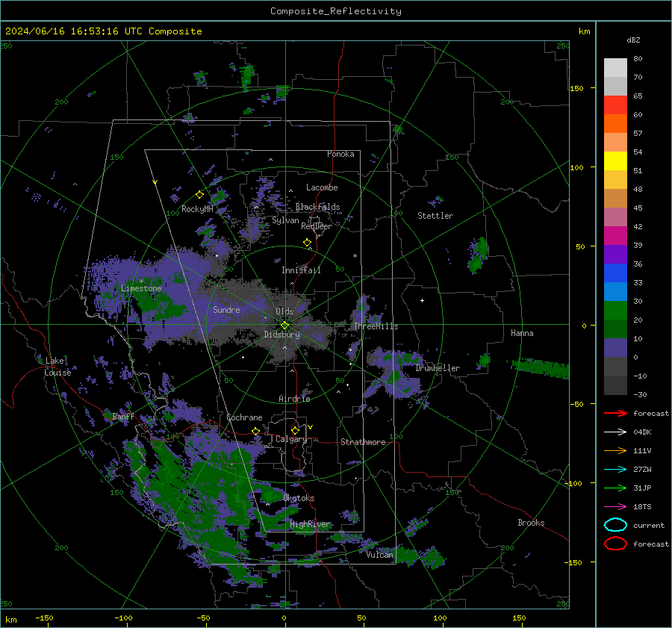Pick the purple 36 dBZ color swatch
This screenshot has width=672, height=628.
(615, 254)
